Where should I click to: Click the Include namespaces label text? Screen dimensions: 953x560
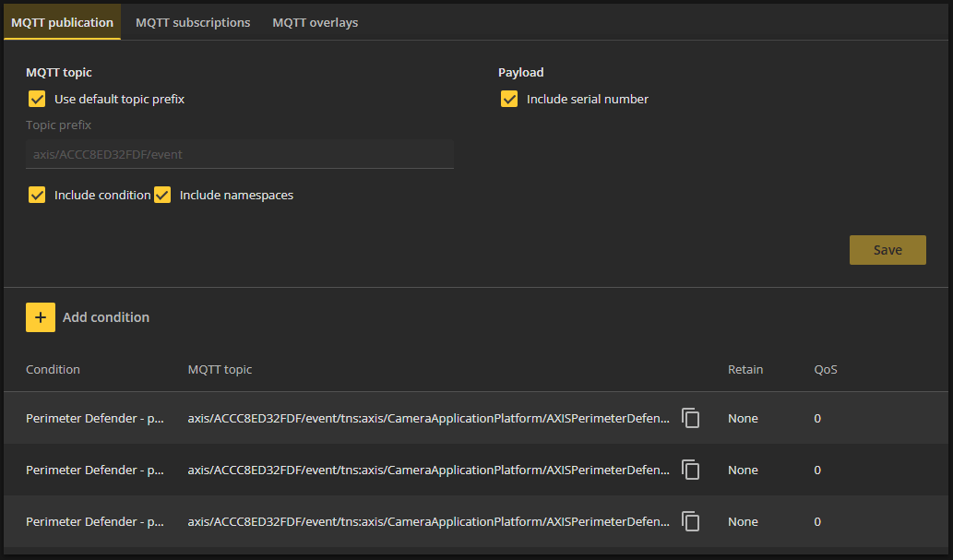click(x=236, y=196)
